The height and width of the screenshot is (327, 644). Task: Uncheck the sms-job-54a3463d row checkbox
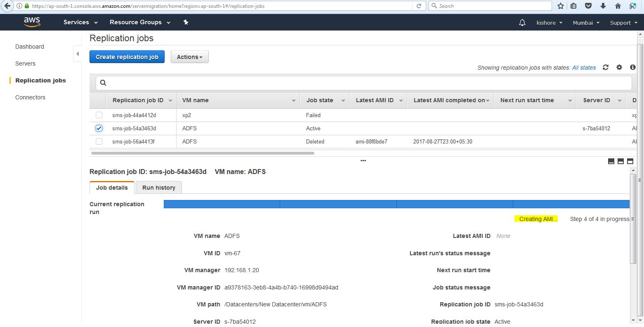(99, 128)
